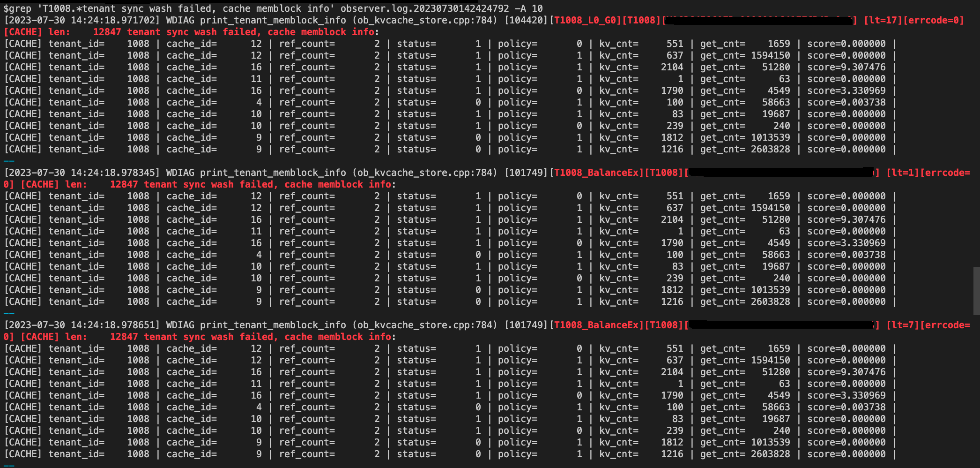Click the red CACHE len: 12847 text
The height and width of the screenshot is (468, 980).
tap(70, 32)
